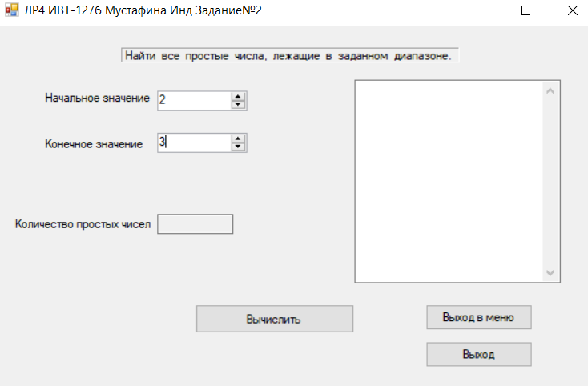Screen dimensions: 588x386
Task: Decrease the Конечное значение spinner value
Action: 238,147
